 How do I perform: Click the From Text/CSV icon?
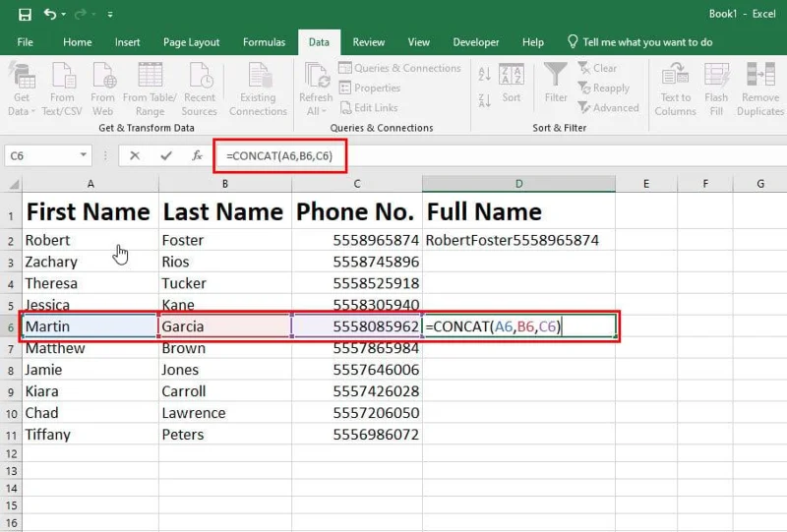(x=62, y=76)
